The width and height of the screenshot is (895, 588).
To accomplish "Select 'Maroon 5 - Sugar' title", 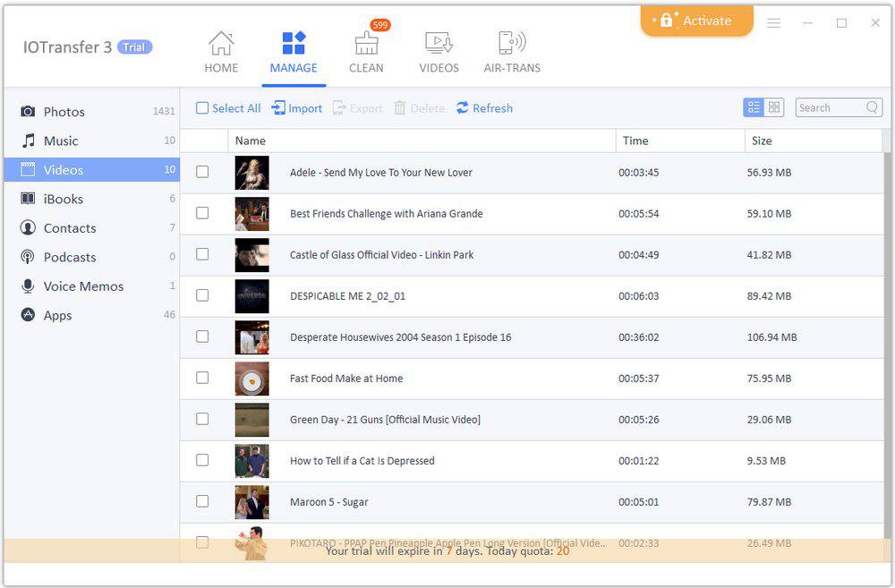I will [328, 501].
